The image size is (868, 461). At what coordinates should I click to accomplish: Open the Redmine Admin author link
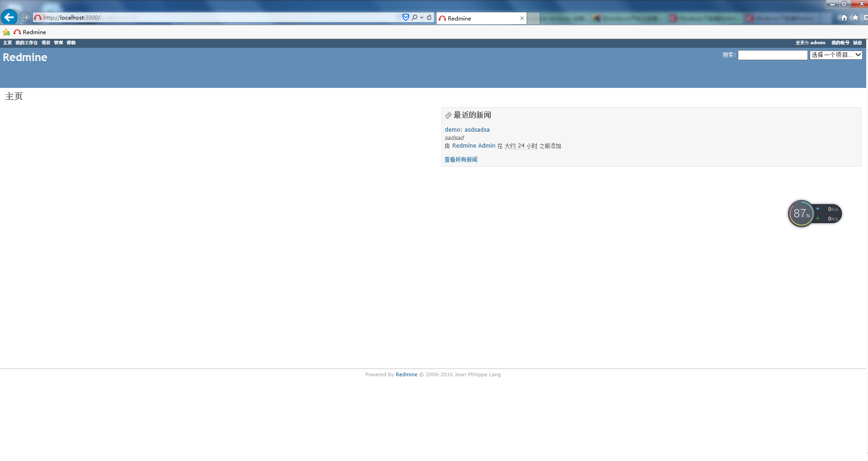coord(474,146)
